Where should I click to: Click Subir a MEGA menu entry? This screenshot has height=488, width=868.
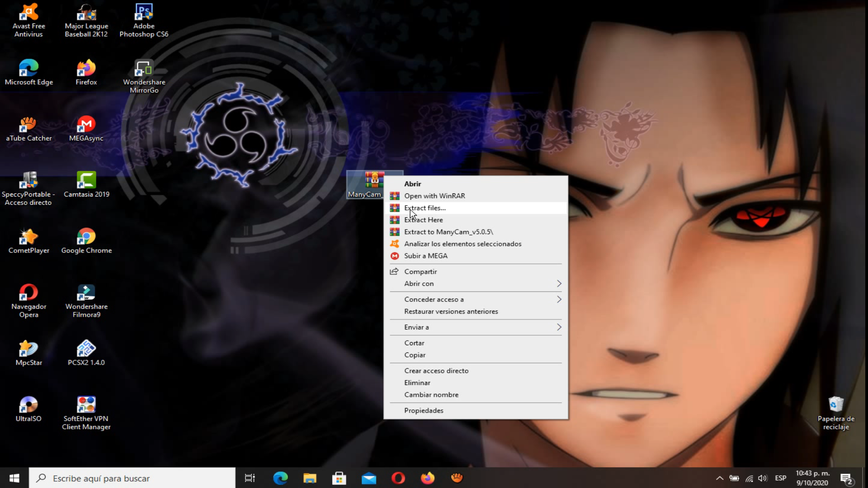tap(425, 256)
